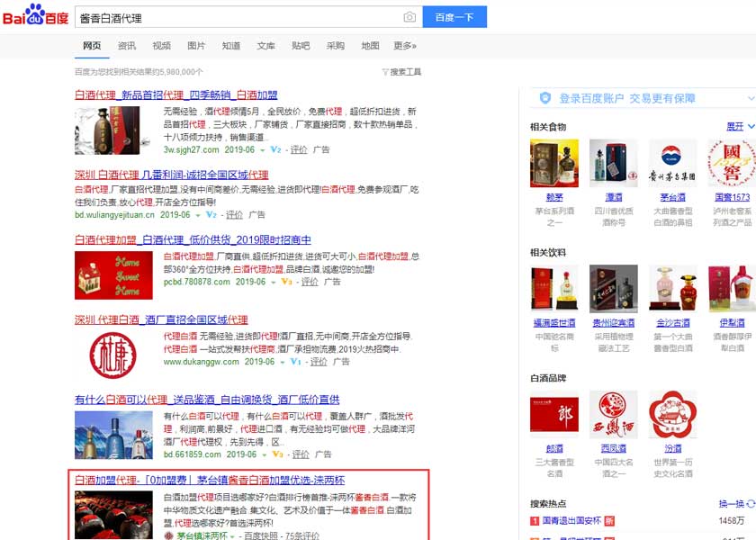The width and height of the screenshot is (756, 540).
Task: Expand dropdown arrow next to www.dukanggw.com
Action: (283, 362)
